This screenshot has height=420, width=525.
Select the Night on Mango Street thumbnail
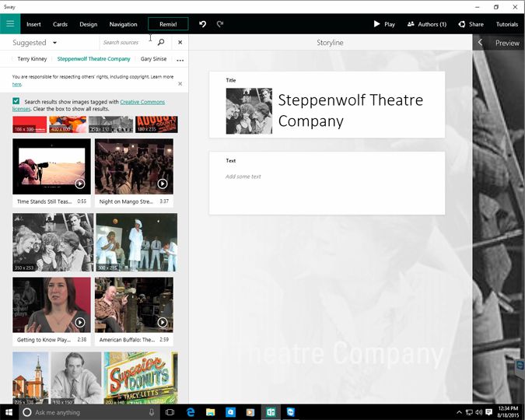(134, 166)
